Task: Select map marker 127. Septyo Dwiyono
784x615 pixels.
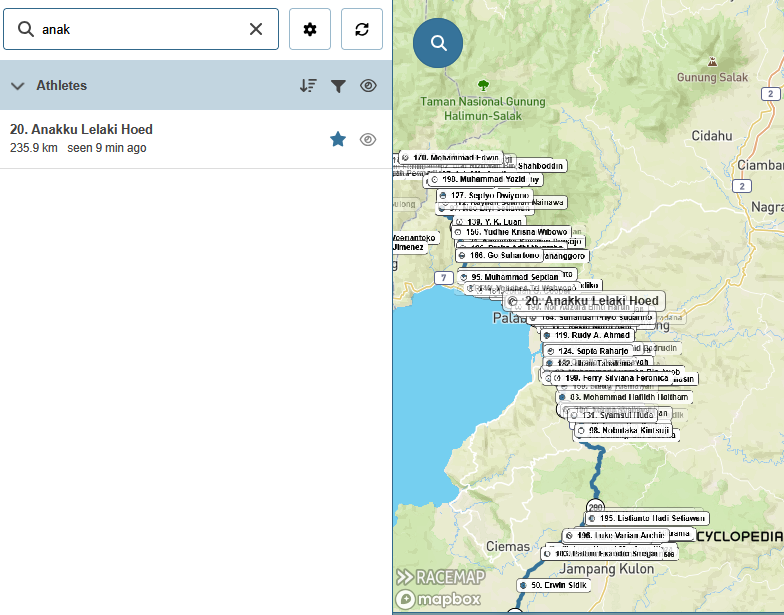Action: (484, 196)
